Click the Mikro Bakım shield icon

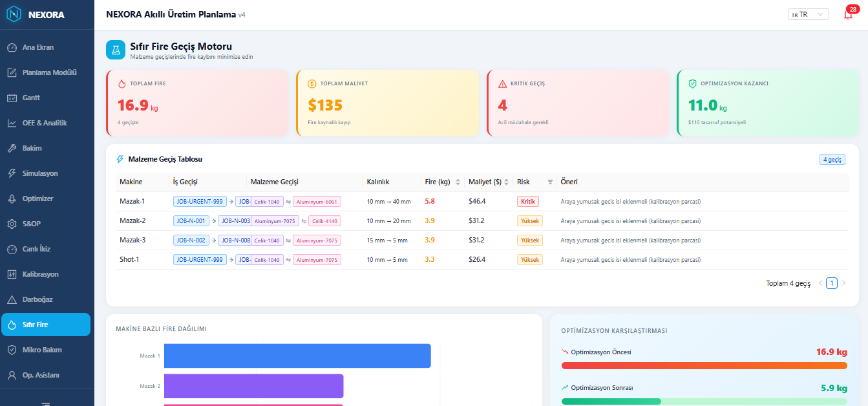(x=12, y=350)
